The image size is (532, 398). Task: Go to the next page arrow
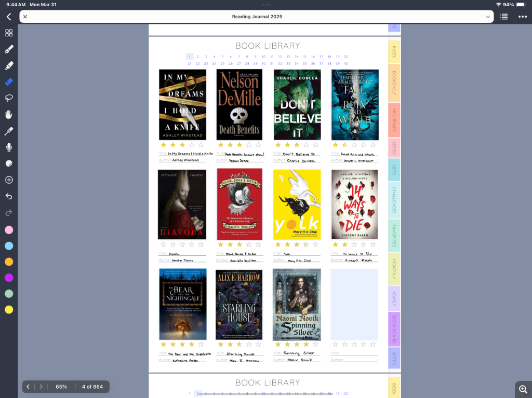coord(41,387)
